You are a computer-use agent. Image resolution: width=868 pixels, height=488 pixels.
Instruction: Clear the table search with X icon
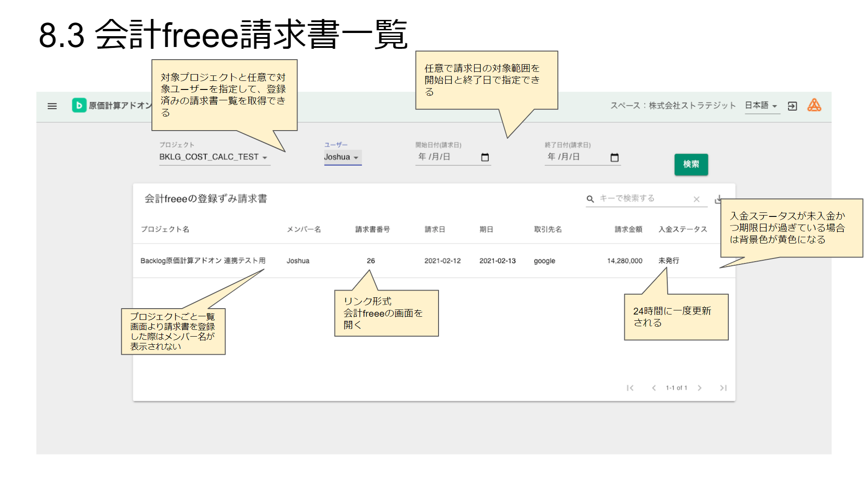pos(696,199)
